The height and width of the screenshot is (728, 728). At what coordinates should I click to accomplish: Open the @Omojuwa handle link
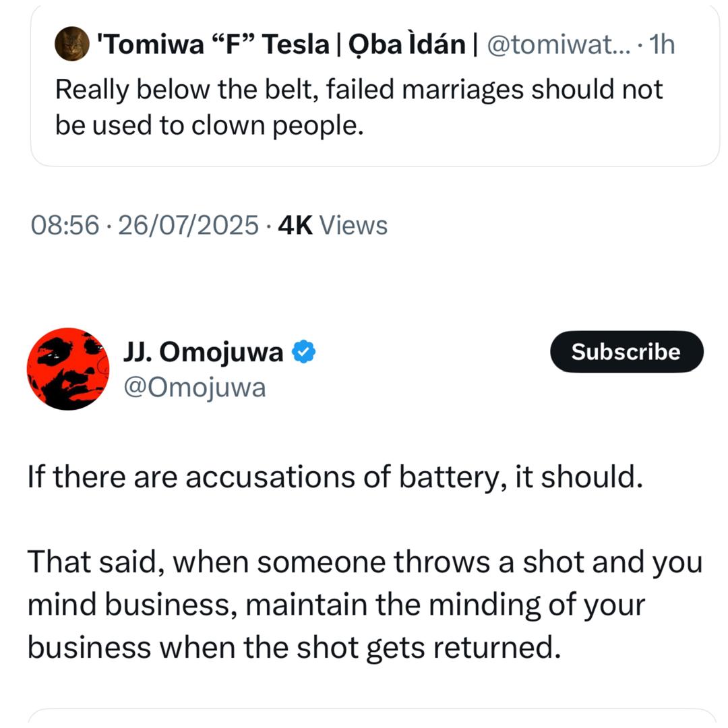(195, 388)
